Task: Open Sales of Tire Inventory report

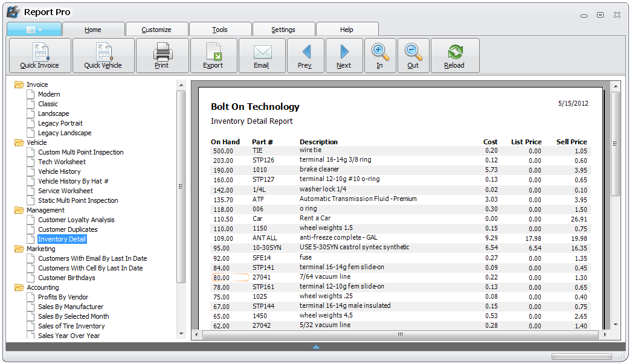Action: pyautogui.click(x=72, y=326)
